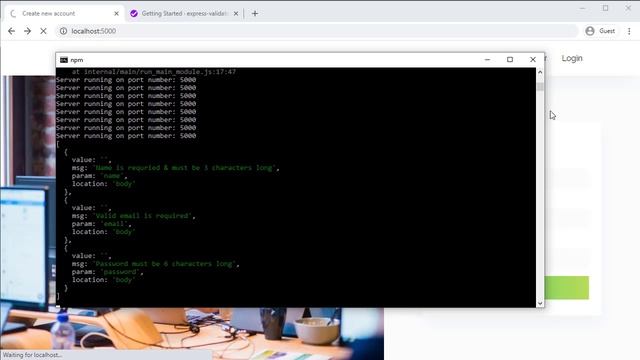Click 'Password must be 6 characters long' text
Screen dimensions: 640x360
click(x=165, y=264)
